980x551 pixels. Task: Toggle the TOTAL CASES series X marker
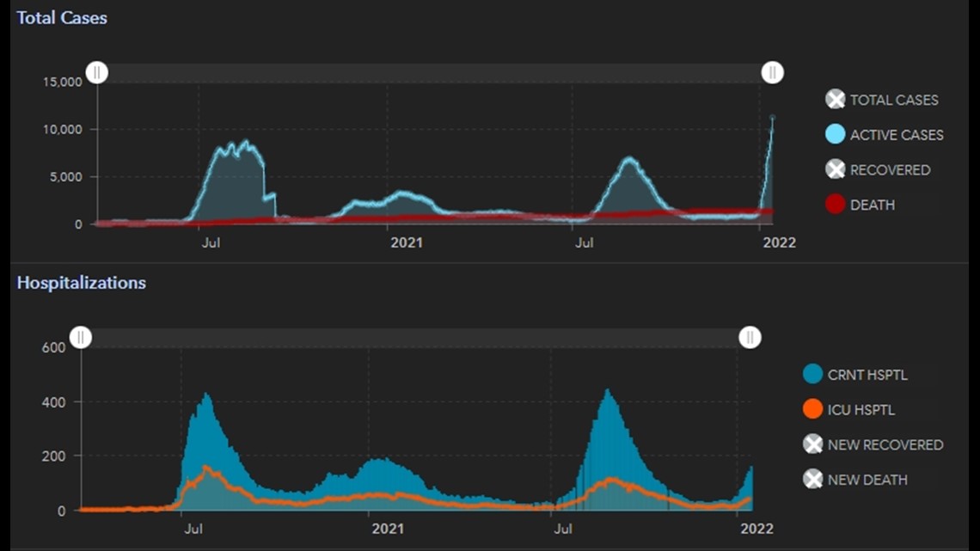pos(835,100)
